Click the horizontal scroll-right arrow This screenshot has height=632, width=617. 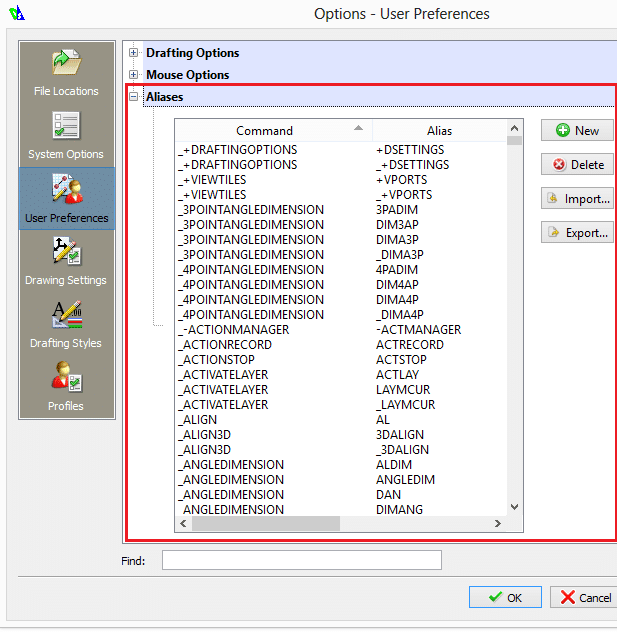pos(498,524)
